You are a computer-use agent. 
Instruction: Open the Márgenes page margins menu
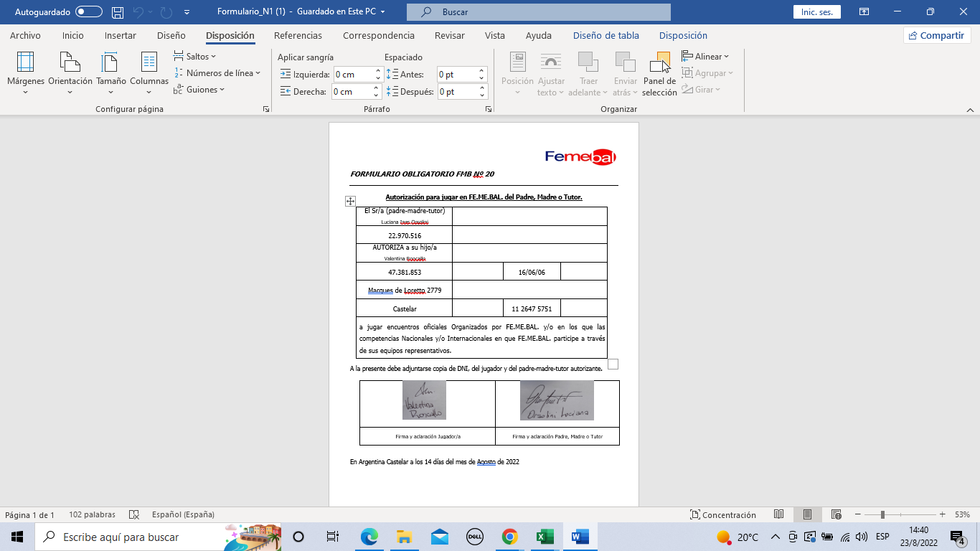(x=25, y=72)
